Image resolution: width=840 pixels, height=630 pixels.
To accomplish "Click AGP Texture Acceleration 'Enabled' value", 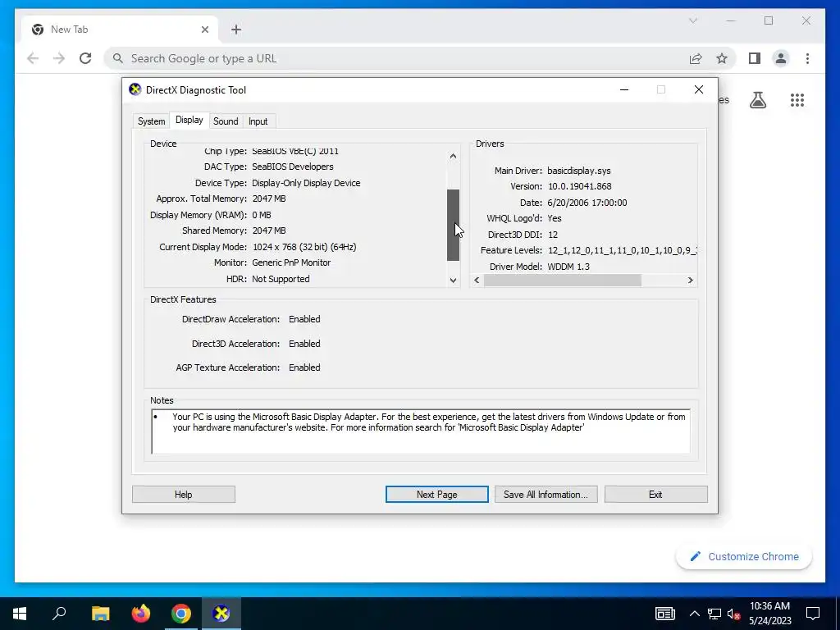I will (x=304, y=368).
